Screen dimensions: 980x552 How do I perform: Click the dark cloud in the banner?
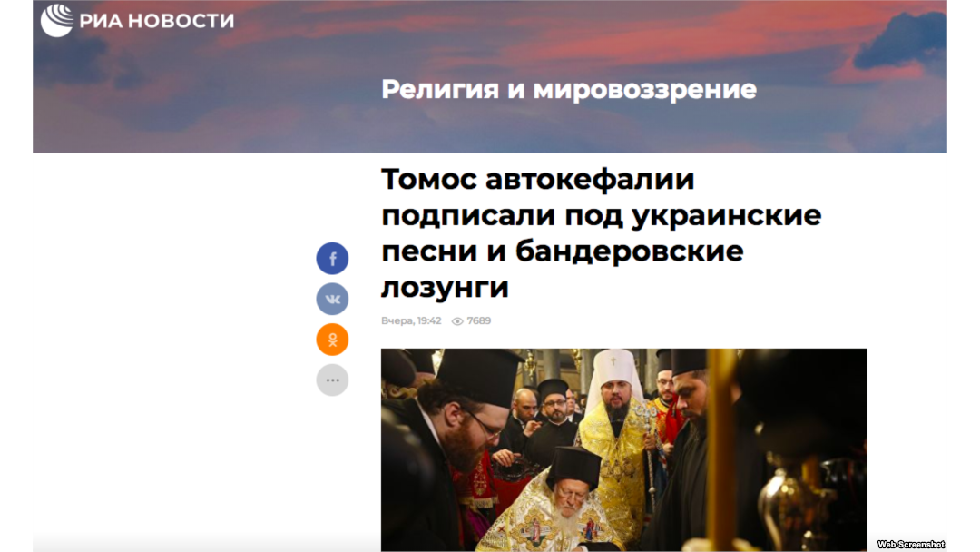click(900, 41)
